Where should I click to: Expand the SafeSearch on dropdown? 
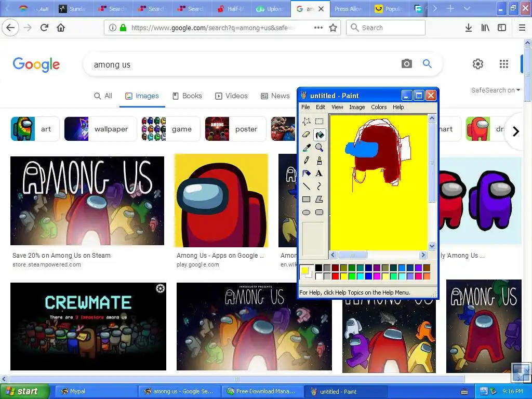point(495,90)
